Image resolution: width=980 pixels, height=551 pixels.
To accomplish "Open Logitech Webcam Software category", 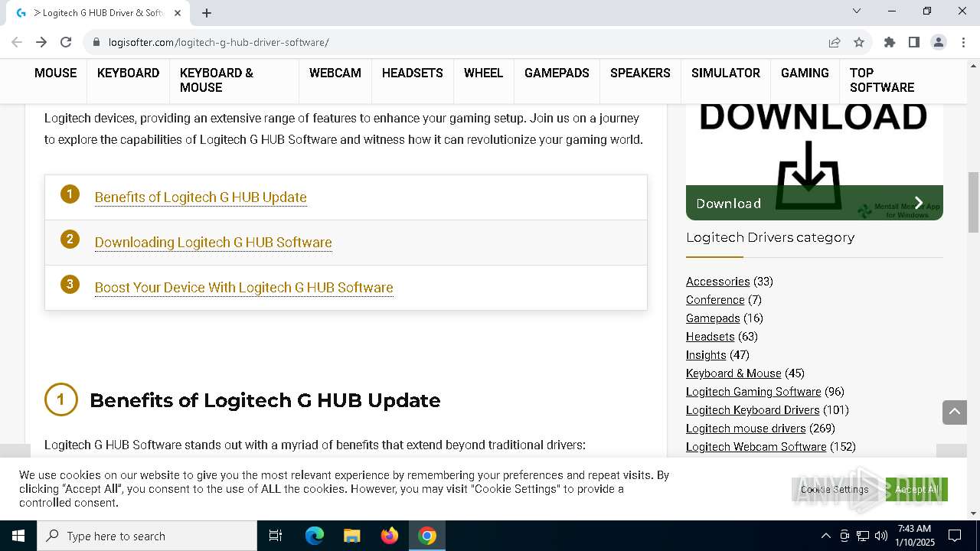I will coord(756,447).
